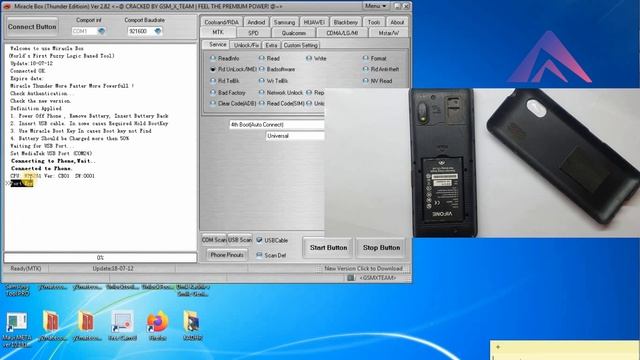Open the folder icon beside Firefox on desktop
This screenshot has height=360, width=640.
tap(192, 326)
